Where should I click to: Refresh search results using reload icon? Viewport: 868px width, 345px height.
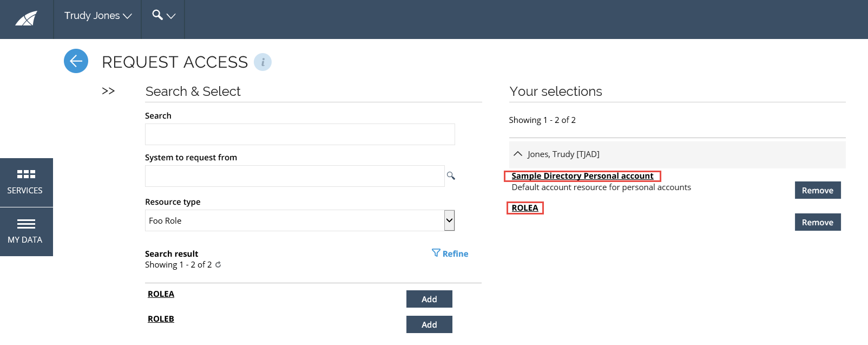tap(218, 265)
